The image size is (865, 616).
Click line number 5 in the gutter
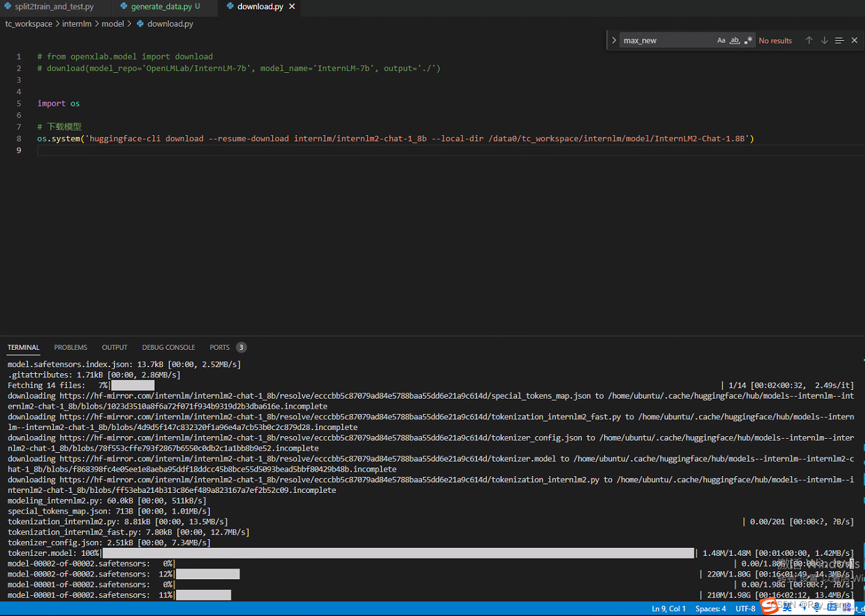pos(19,104)
